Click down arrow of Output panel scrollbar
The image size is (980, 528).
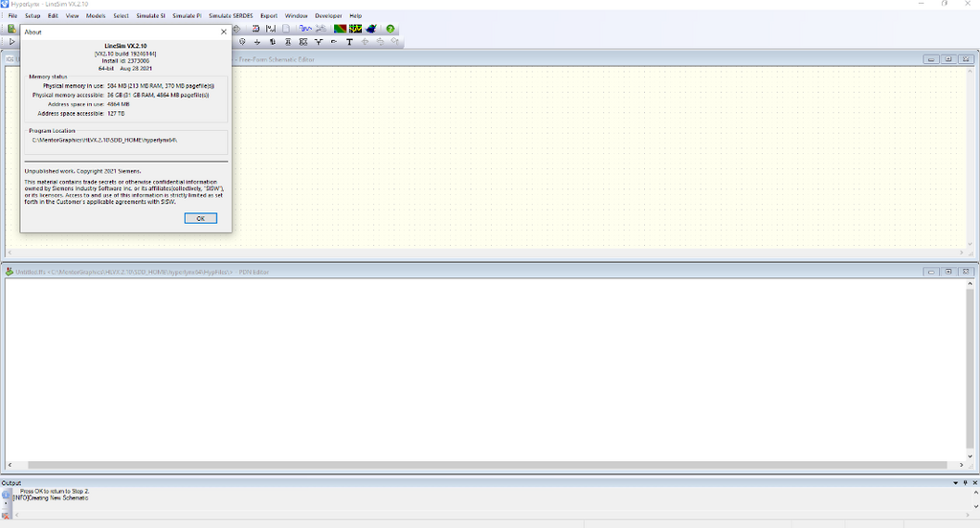coord(975,506)
